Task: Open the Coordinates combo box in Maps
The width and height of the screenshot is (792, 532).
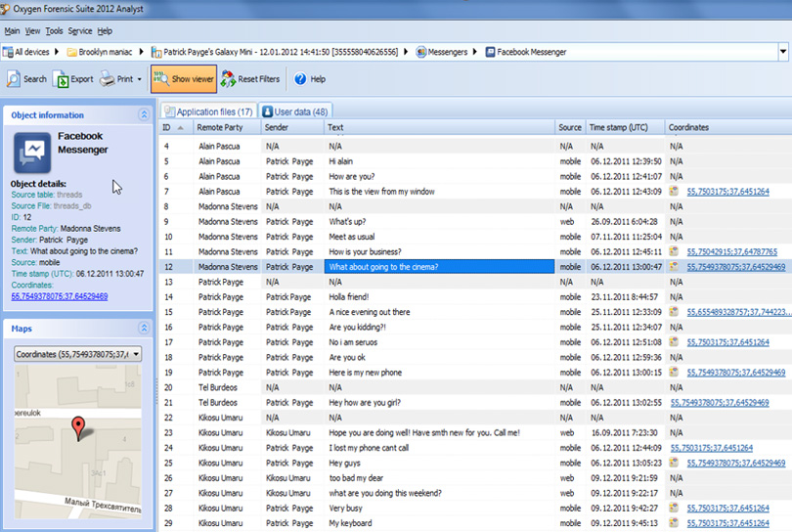Action: point(78,354)
